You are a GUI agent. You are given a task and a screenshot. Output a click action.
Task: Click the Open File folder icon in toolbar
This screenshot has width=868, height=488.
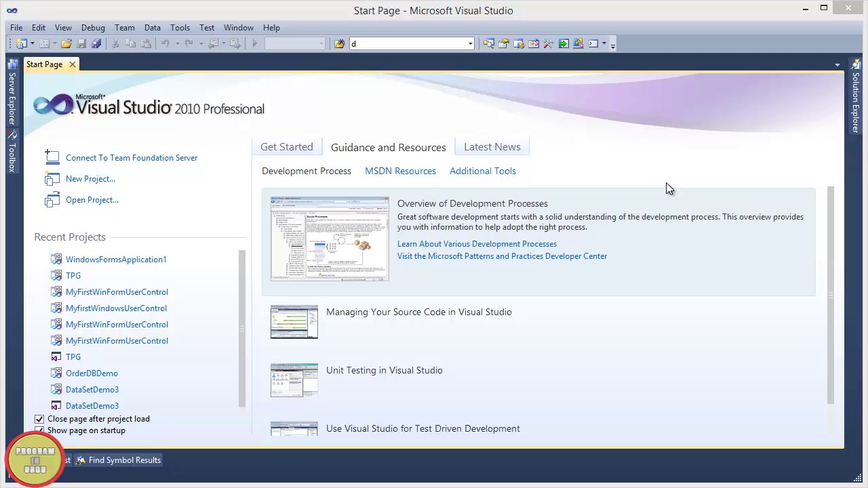tap(66, 44)
